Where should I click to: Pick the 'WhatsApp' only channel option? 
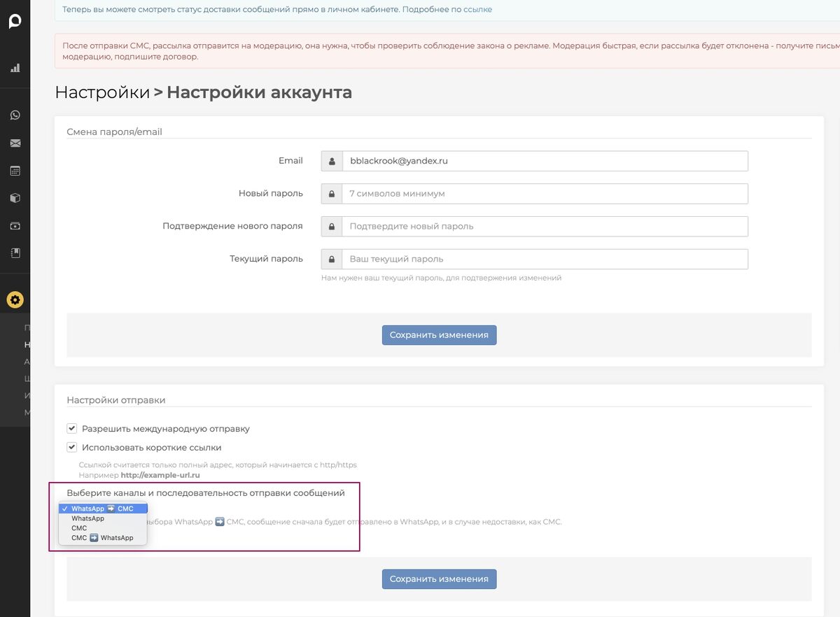click(x=87, y=518)
